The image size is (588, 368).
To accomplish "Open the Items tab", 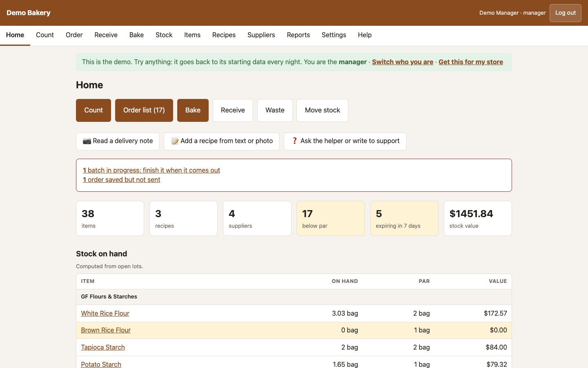I will click(192, 35).
